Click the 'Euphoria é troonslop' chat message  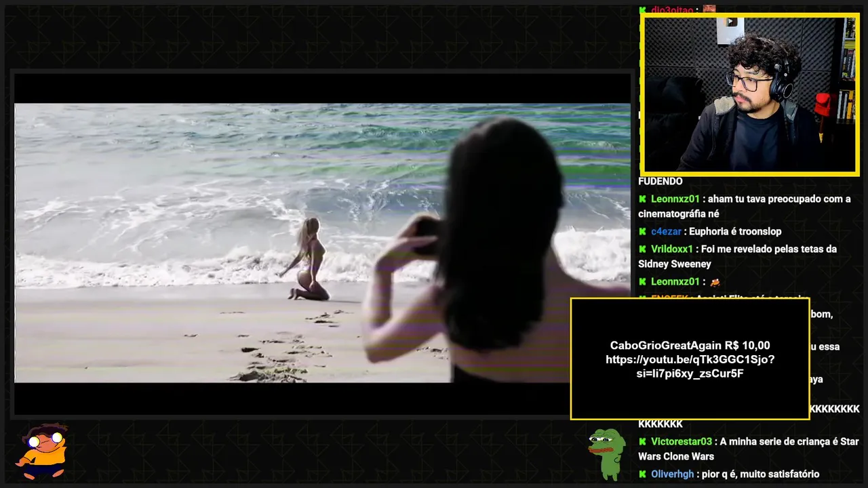coord(735,232)
